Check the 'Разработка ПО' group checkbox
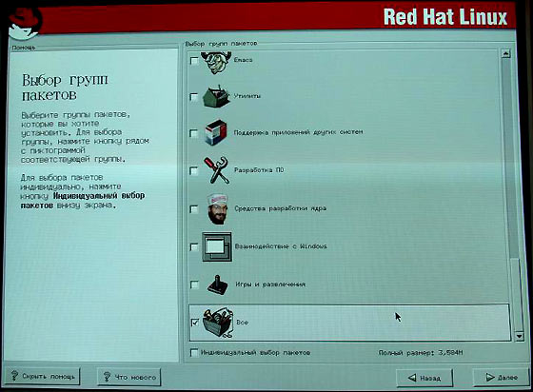Image resolution: width=533 pixels, height=392 pixels. (x=194, y=170)
